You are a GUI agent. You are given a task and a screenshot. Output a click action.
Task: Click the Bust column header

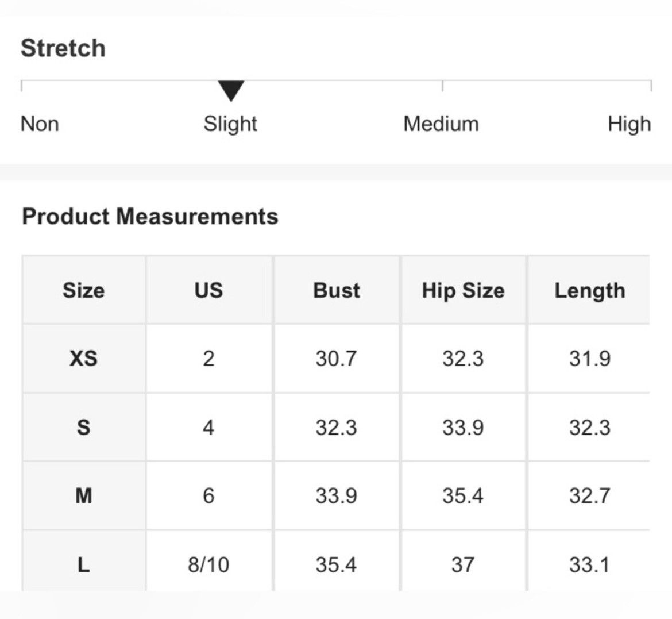(337, 290)
